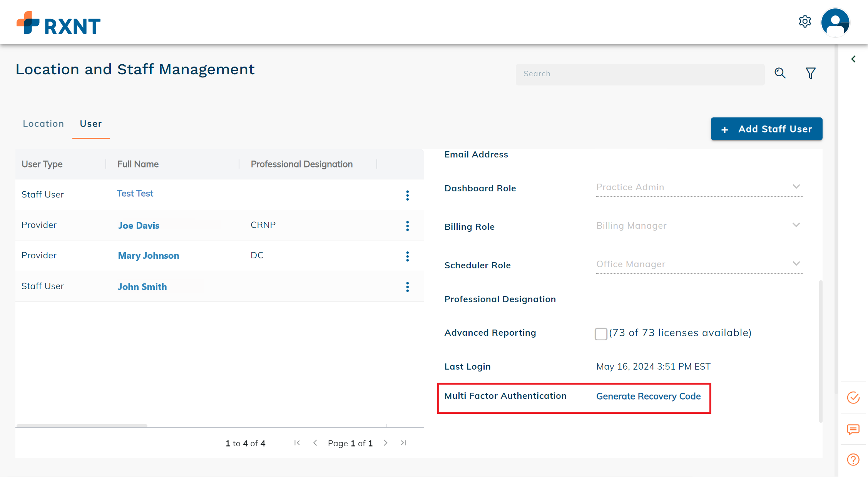Enable the Advanced Reporting checkbox

600,333
